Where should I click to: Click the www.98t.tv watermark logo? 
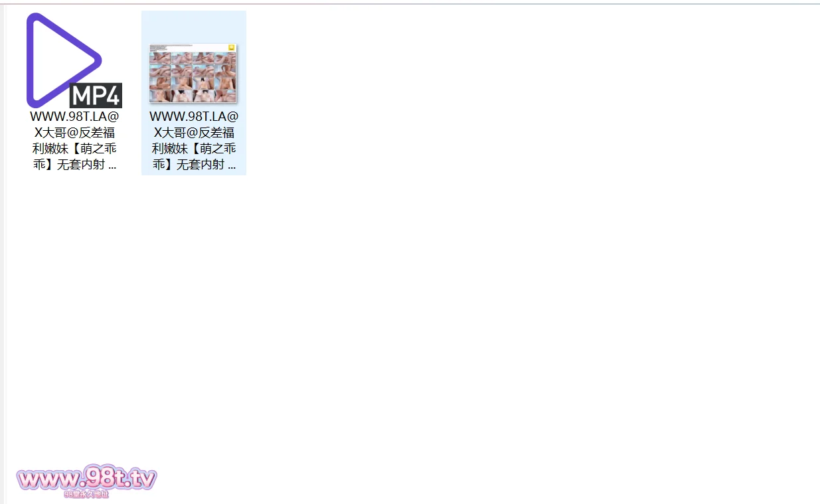coord(86,477)
